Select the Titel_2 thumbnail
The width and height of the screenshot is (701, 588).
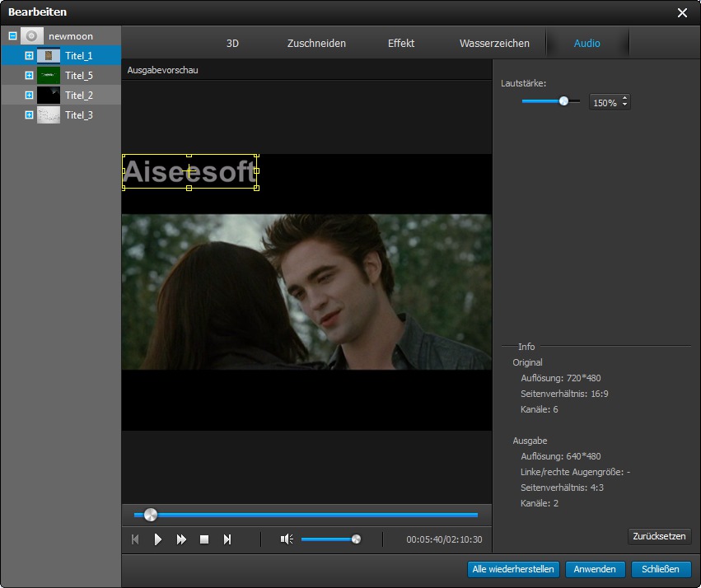tap(49, 95)
